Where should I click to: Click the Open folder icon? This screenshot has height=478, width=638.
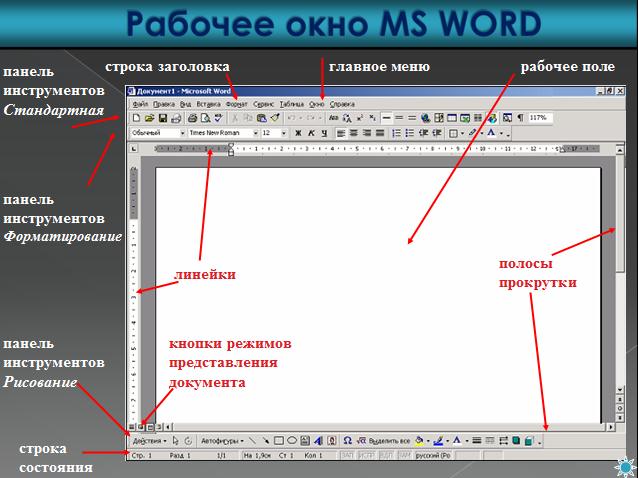(149, 118)
